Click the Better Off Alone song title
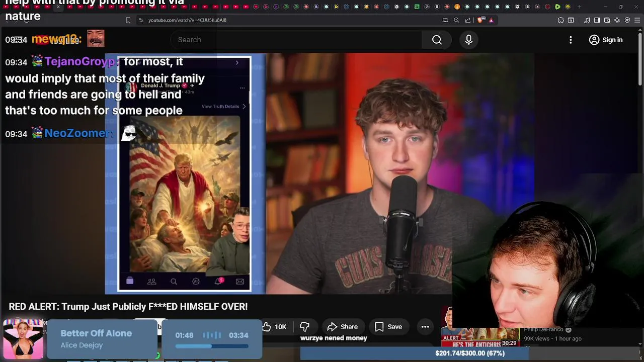The width and height of the screenshot is (644, 362). point(96,333)
